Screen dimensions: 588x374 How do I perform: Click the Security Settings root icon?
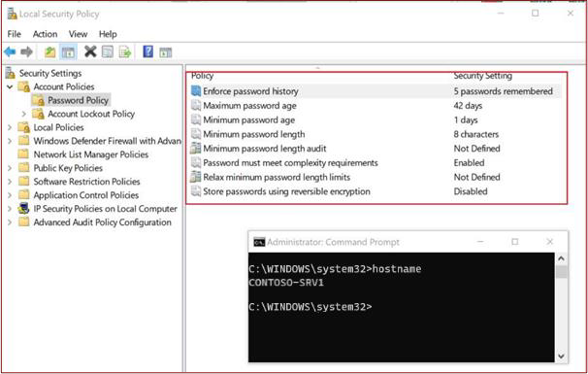pos(11,73)
